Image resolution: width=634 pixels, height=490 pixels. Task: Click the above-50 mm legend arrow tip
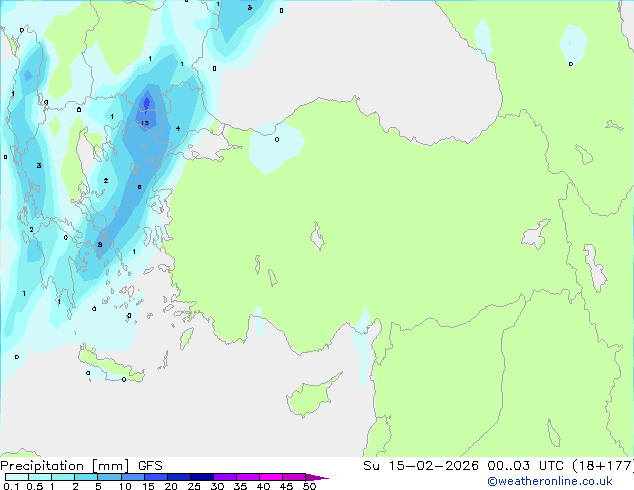317,477
